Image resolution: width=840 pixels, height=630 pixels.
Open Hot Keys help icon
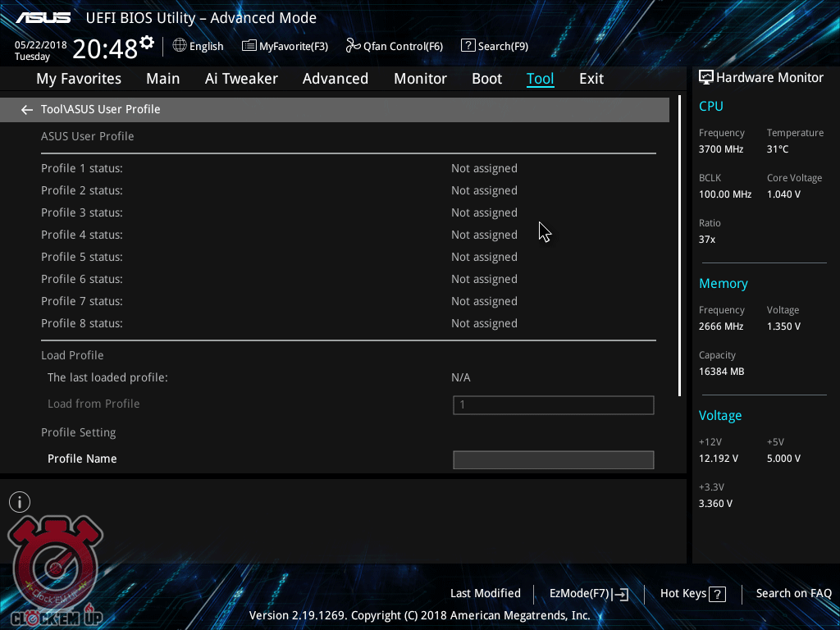717,594
